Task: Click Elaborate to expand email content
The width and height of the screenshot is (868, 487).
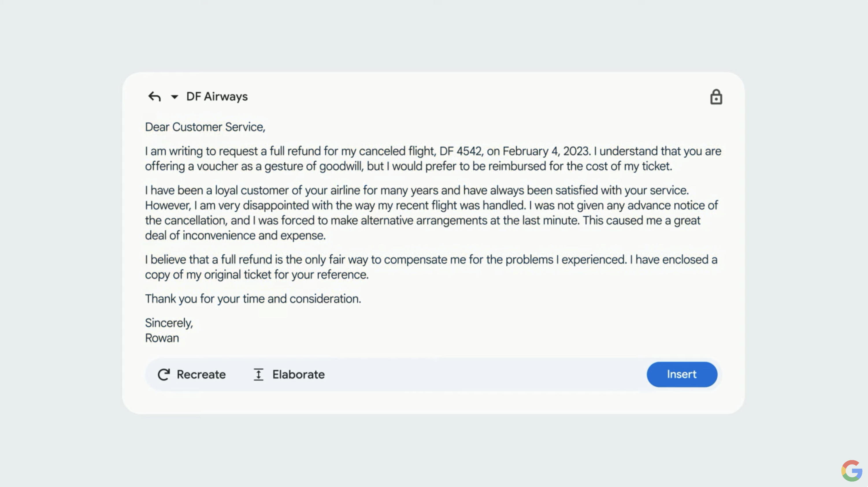Action: tap(289, 374)
